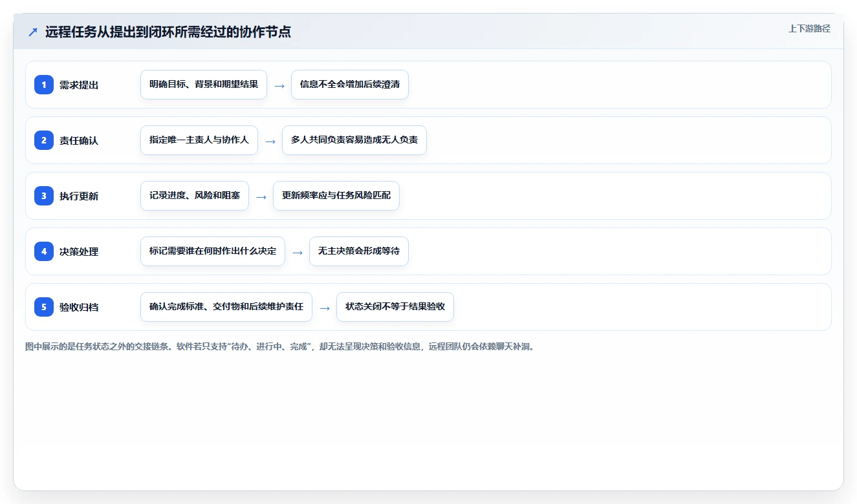Click the 信息不全会增加后续澄清 box
857x504 pixels.
tap(350, 85)
